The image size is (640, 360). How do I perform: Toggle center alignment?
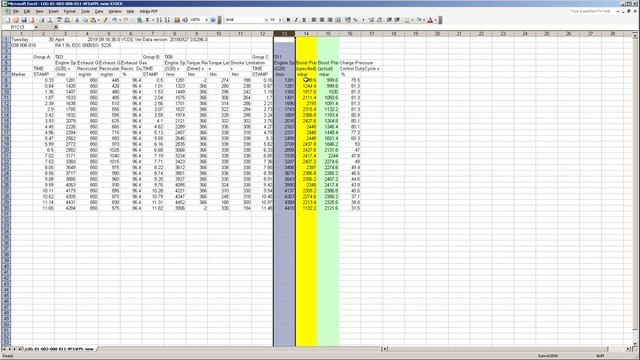pyautogui.click(x=322, y=20)
